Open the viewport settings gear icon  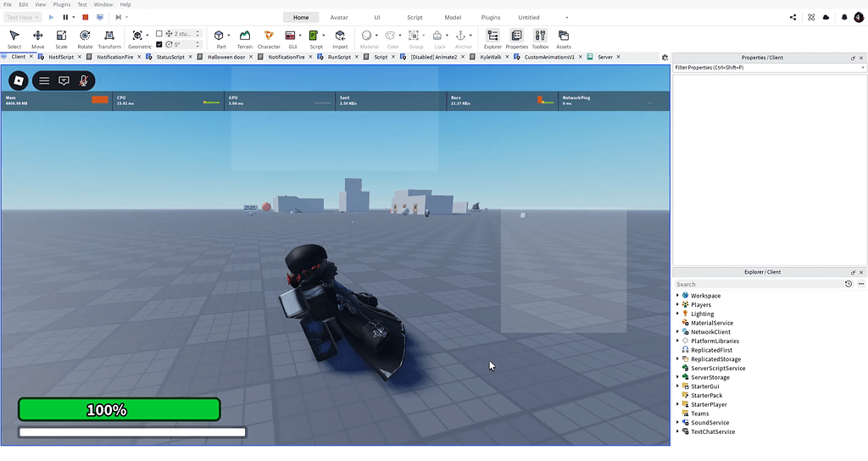click(665, 57)
